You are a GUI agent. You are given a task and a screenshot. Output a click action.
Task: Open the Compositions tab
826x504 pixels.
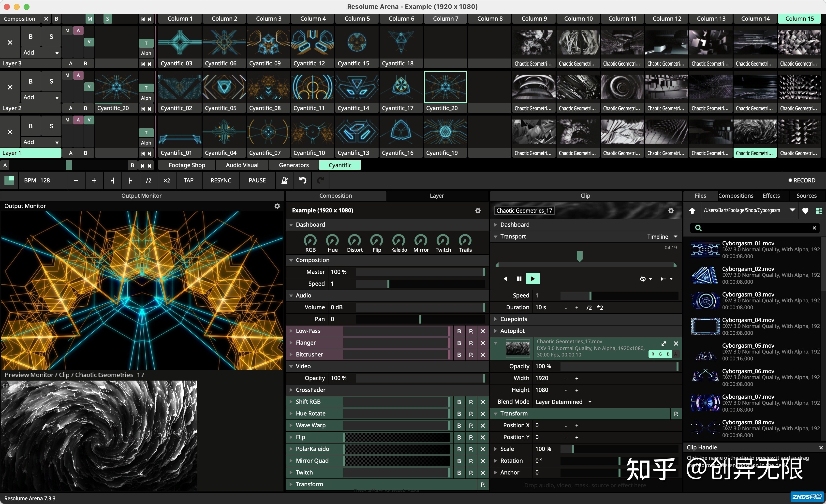(736, 196)
